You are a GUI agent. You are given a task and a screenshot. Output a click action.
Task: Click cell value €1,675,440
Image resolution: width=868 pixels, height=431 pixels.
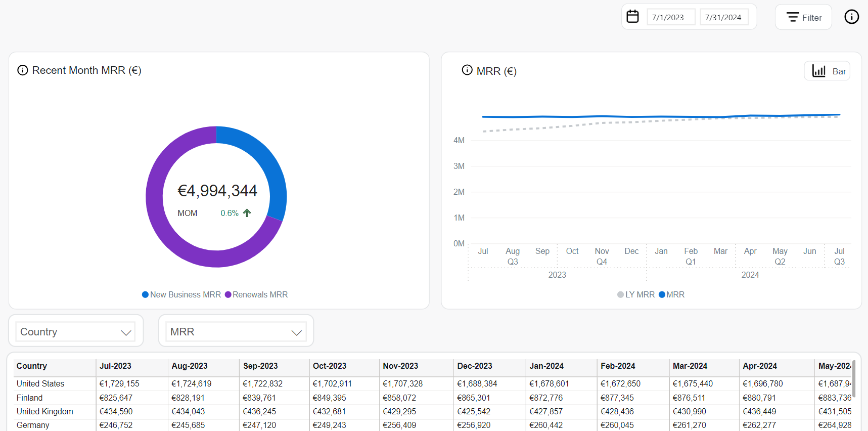pos(693,383)
